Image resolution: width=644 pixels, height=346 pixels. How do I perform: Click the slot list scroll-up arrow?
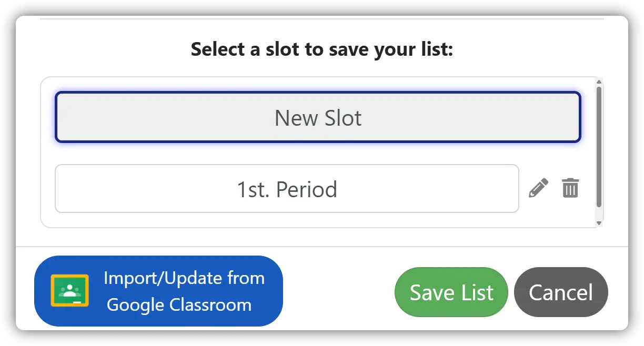pyautogui.click(x=599, y=82)
